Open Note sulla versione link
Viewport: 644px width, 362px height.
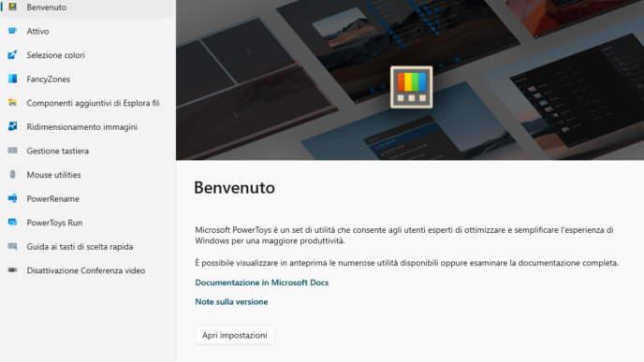point(231,301)
